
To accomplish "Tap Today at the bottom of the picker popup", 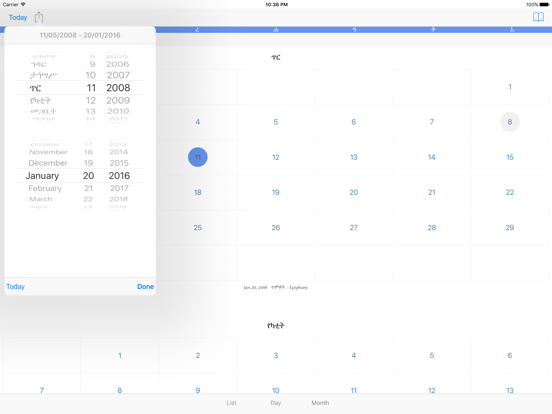I will pyautogui.click(x=15, y=287).
